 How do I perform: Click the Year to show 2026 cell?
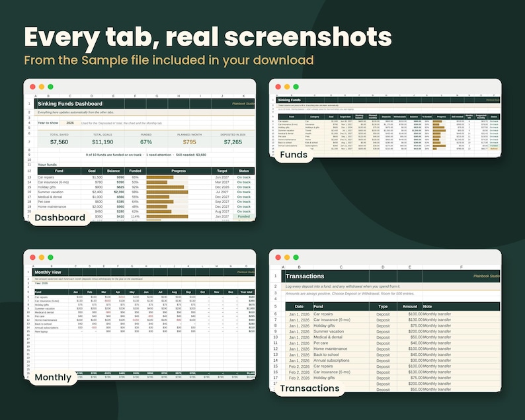pos(70,123)
